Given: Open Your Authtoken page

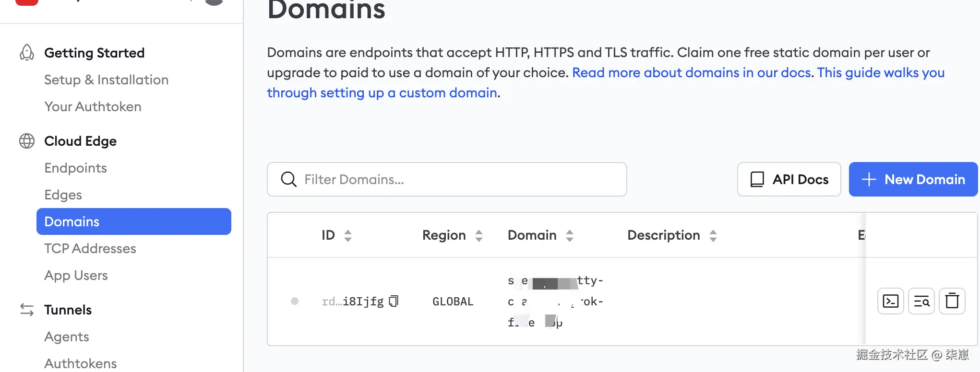Looking at the screenshot, I should (x=93, y=106).
